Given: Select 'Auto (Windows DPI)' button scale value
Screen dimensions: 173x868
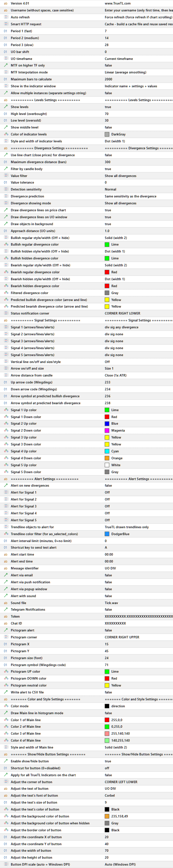Looking at the screenshot, I should 120,865.
